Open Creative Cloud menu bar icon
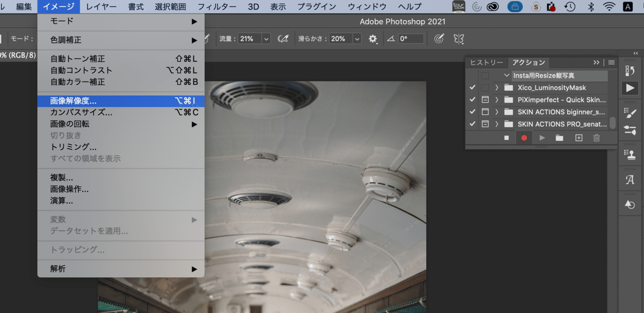 coord(493,7)
